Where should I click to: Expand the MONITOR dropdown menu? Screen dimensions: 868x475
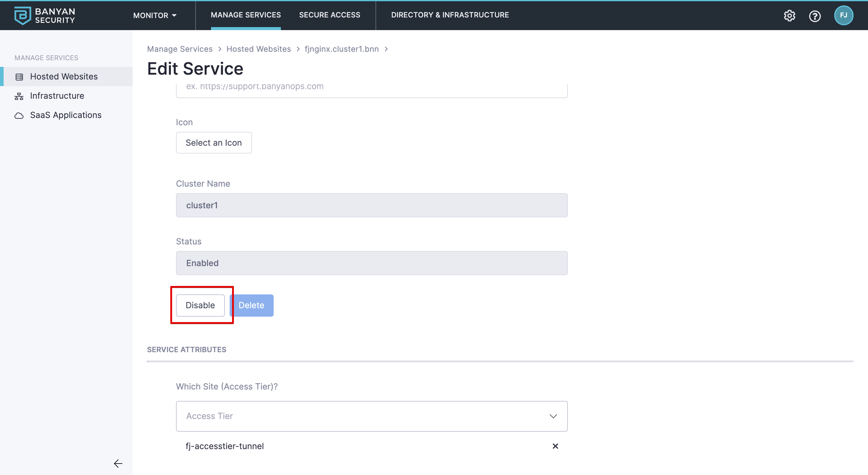coord(155,15)
